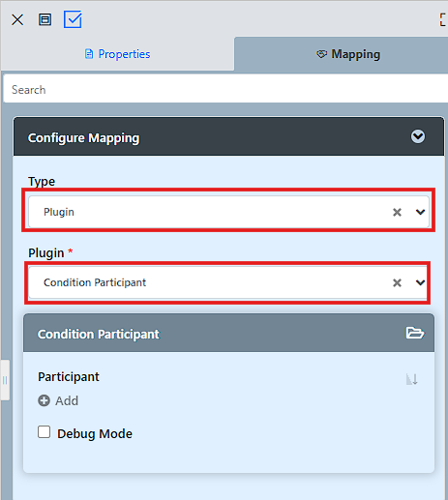Open the Type dropdown arrow
Image resolution: width=448 pixels, height=500 pixels.
point(420,212)
